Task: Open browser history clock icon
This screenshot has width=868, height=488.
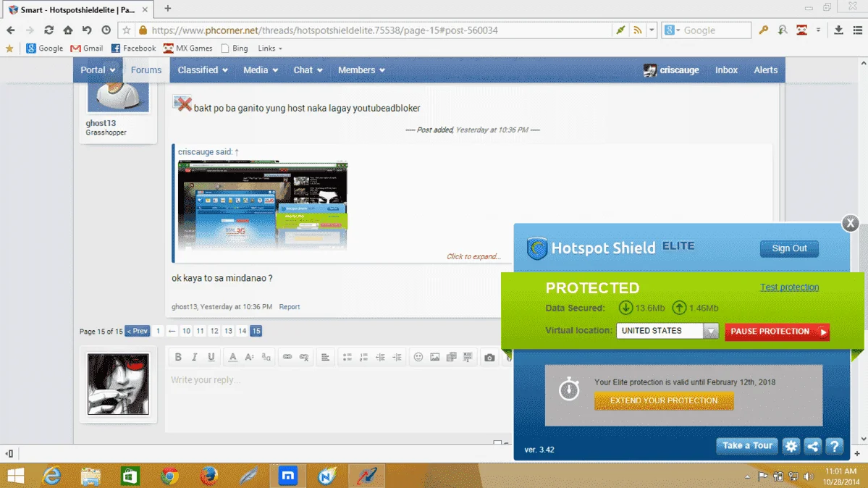Action: [106, 30]
